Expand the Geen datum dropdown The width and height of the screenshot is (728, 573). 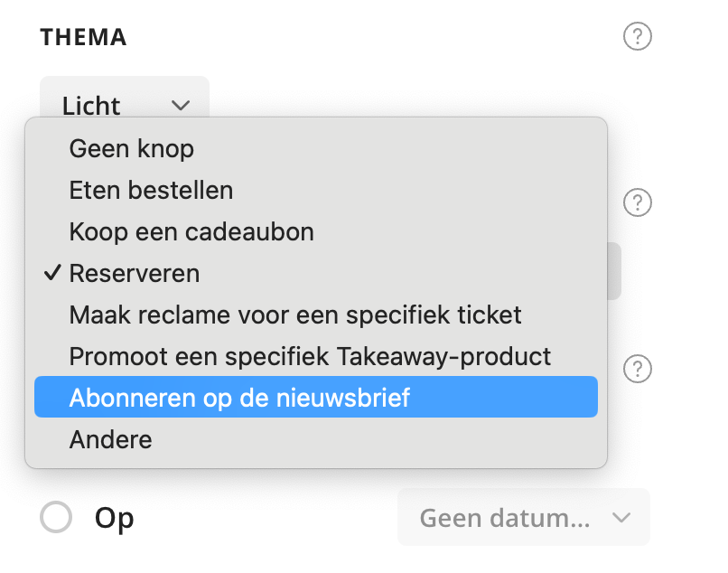tap(524, 517)
